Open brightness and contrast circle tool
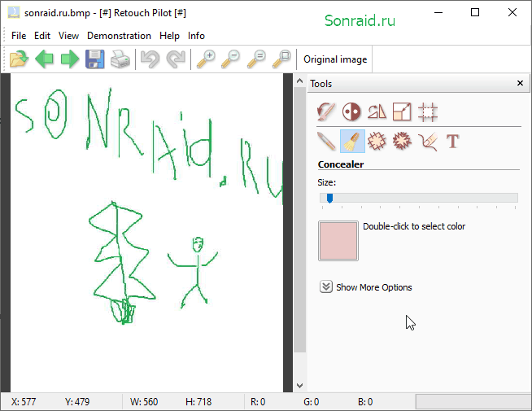Screen dimensions: 532x411 pos(351,111)
